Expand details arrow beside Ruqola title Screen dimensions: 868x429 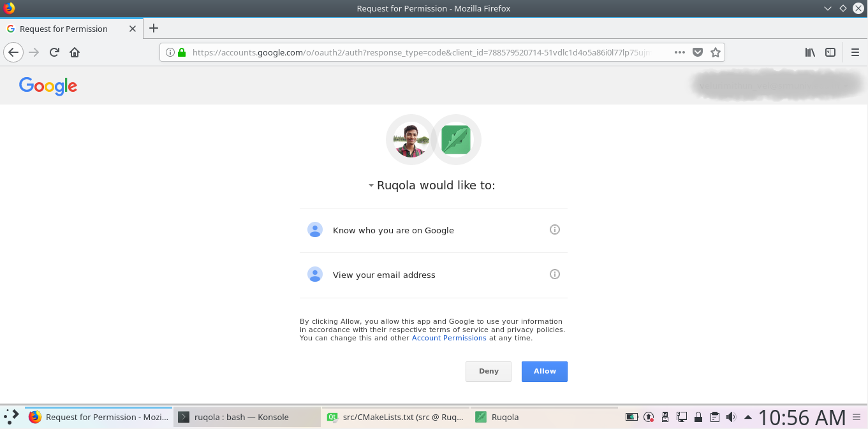pos(371,186)
